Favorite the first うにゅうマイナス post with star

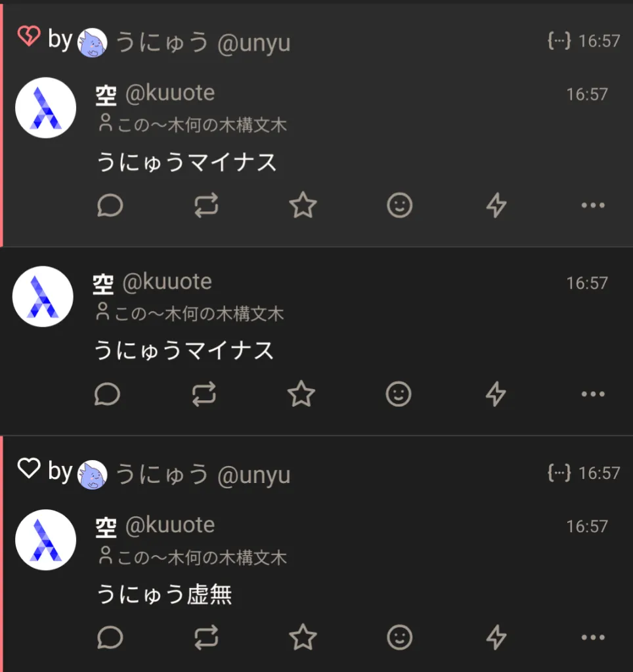click(x=303, y=205)
